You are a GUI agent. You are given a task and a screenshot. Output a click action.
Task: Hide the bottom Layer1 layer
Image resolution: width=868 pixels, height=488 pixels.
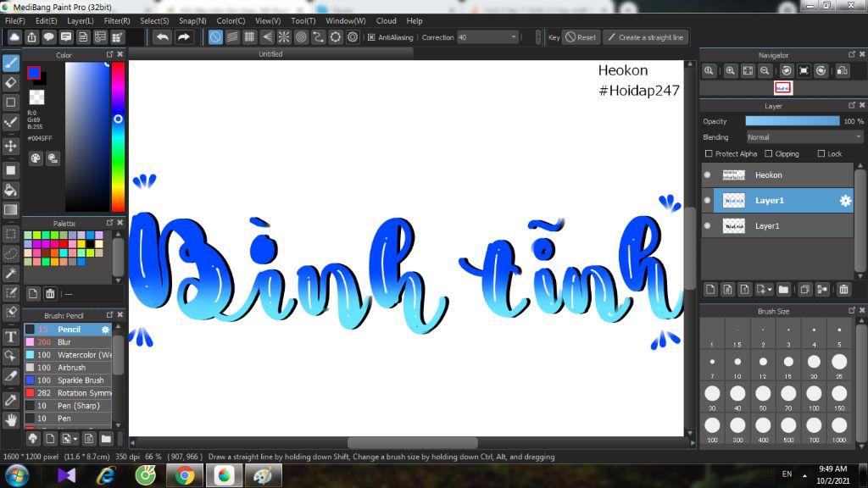(707, 225)
